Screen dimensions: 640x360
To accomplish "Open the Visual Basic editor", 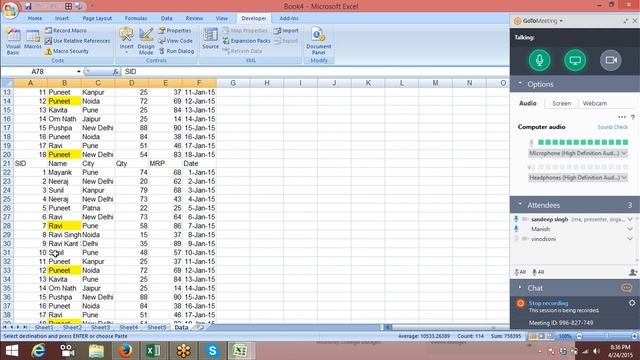I will point(13,41).
